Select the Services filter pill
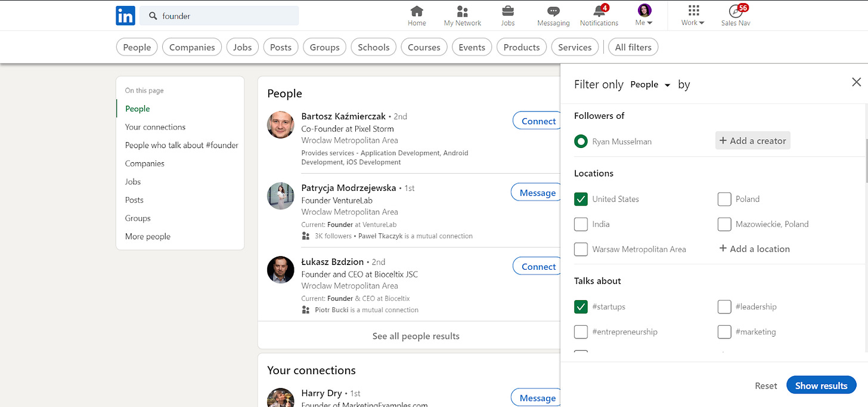The width and height of the screenshot is (868, 407). coord(575,47)
